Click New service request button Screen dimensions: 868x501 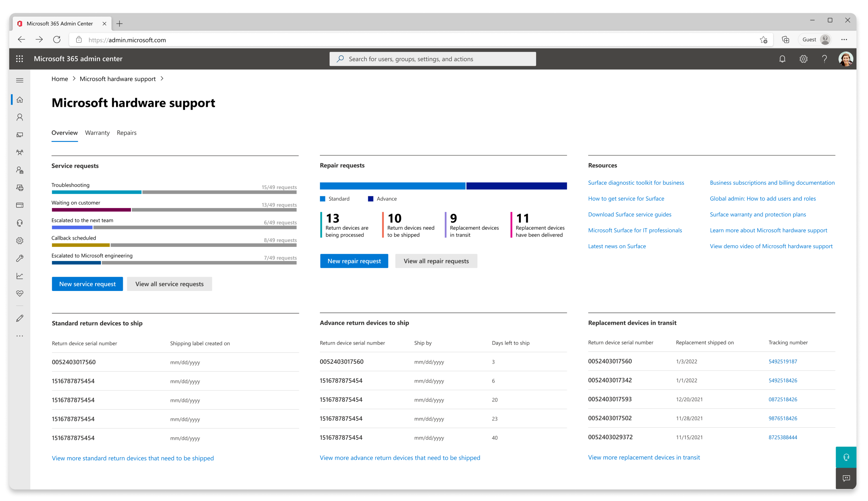[x=87, y=284]
